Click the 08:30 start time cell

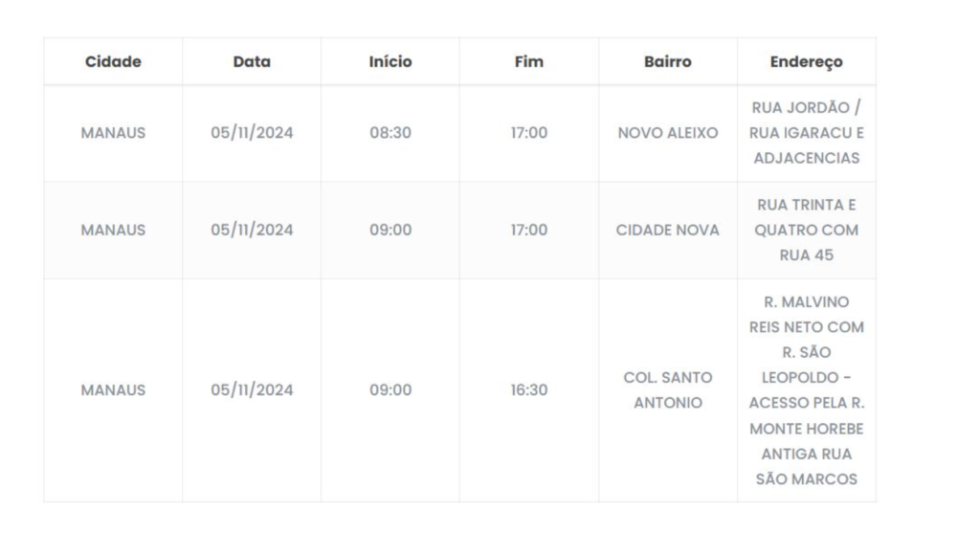click(x=390, y=133)
